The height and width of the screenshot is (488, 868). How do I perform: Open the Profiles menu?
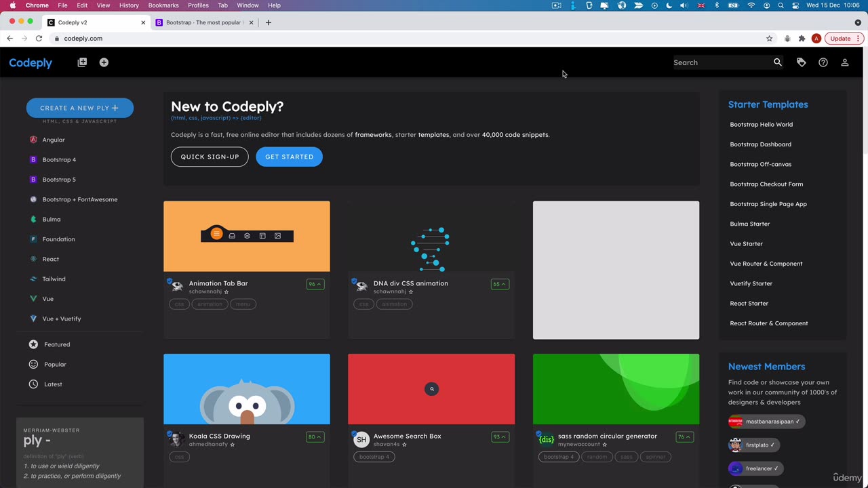198,5
